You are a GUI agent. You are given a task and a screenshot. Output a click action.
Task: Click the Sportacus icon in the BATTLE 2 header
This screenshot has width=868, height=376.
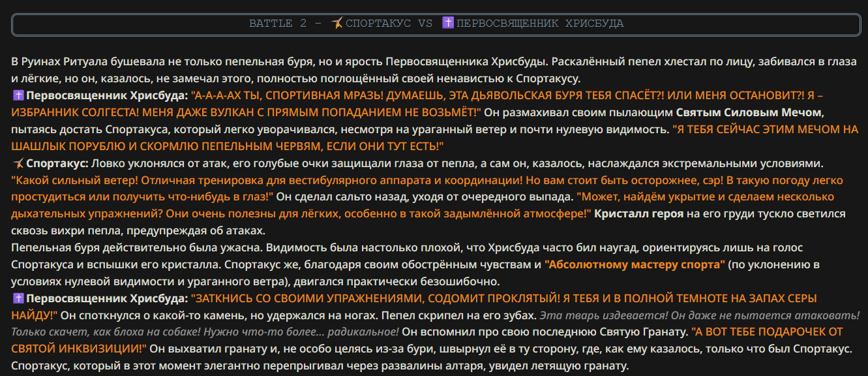(x=337, y=23)
